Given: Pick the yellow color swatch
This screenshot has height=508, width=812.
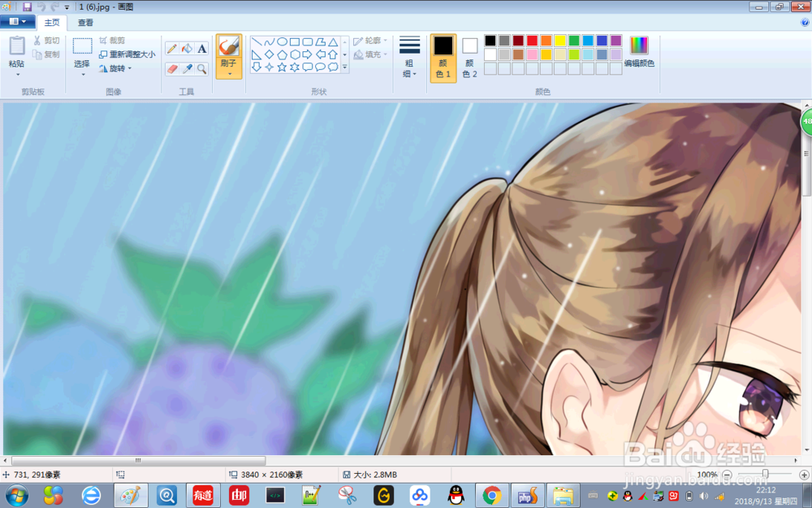Looking at the screenshot, I should tap(560, 41).
